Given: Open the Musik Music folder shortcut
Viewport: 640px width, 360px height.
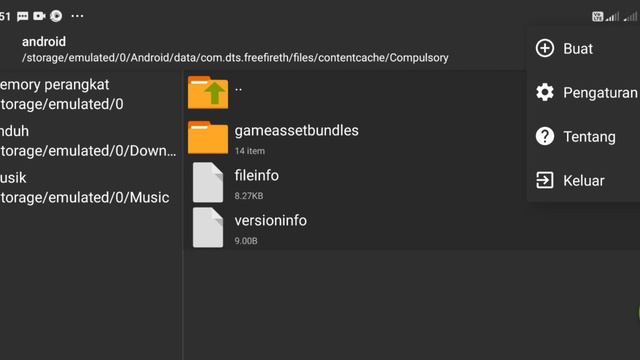Looking at the screenshot, I should pos(90,187).
